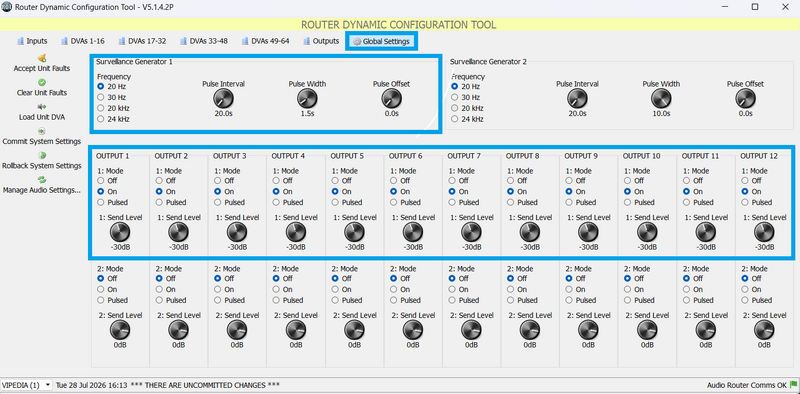Click the Audio Router Comms OK status text
The image size is (800, 394).
coord(747,385)
